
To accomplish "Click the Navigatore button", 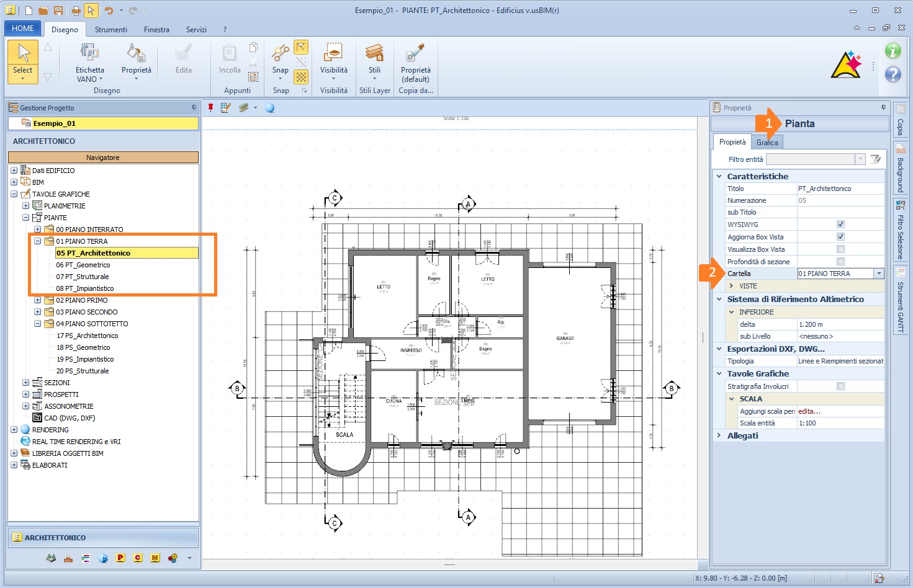I will click(103, 158).
